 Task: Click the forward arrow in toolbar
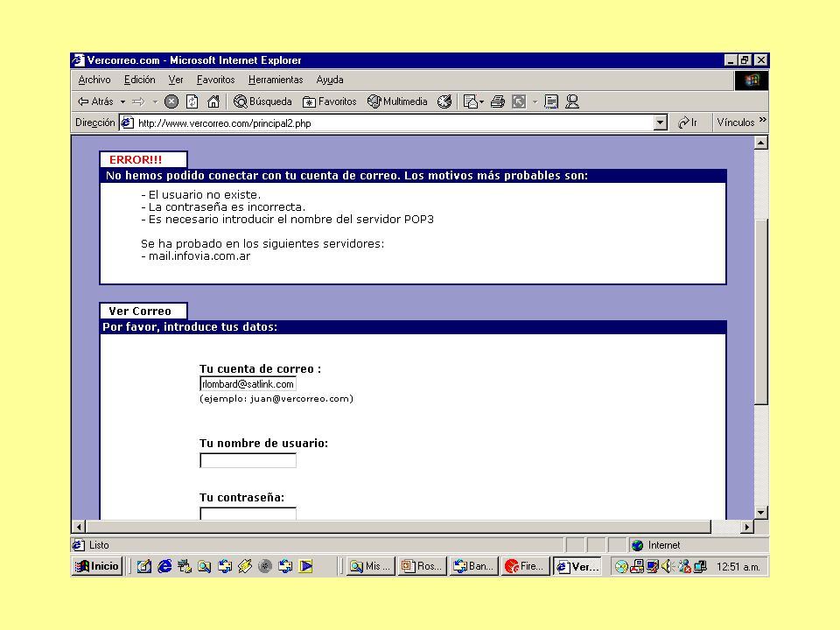tap(138, 101)
